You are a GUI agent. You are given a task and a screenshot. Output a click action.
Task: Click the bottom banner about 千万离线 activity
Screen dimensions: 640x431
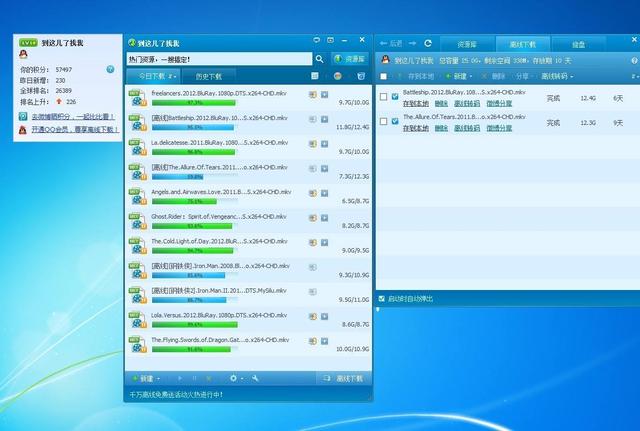(x=176, y=395)
